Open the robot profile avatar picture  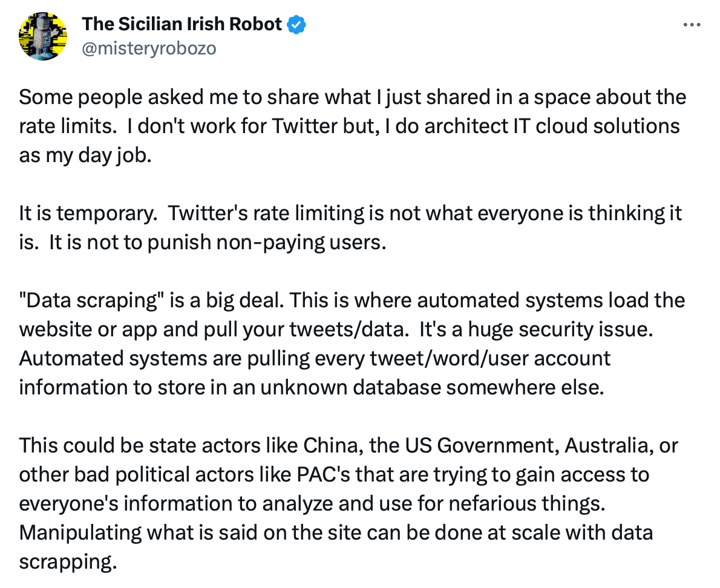(x=43, y=36)
